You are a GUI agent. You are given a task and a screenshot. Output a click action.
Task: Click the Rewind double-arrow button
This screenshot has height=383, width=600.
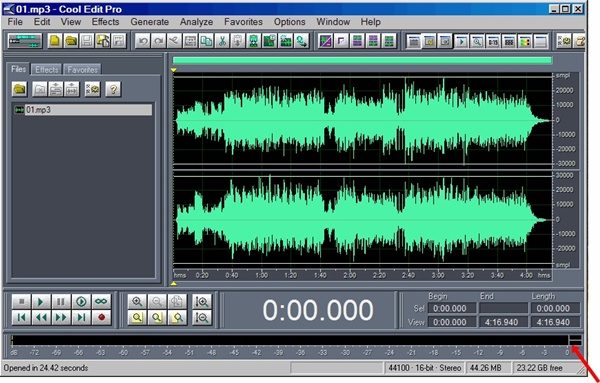tap(41, 318)
